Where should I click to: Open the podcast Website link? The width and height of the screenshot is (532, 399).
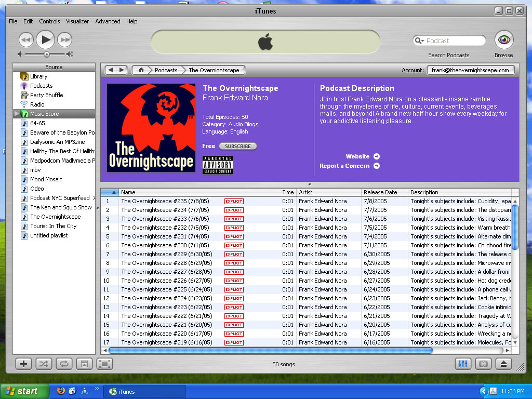363,156
